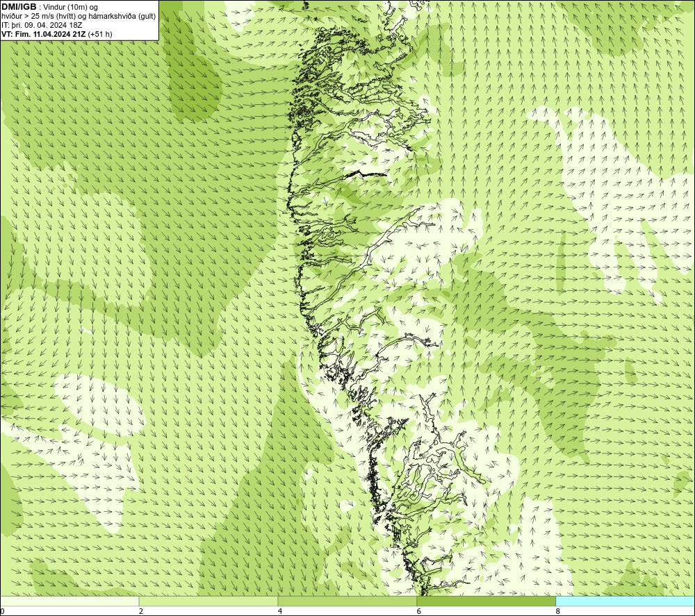Viewport: 695px width, 616px height.
Task: Click the cyan color scale segment above 8
Action: click(625, 601)
